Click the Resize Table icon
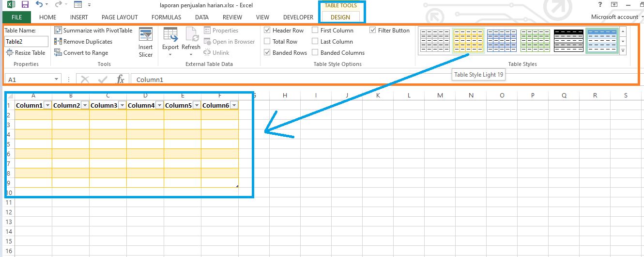This screenshot has height=257, width=644. (9, 53)
